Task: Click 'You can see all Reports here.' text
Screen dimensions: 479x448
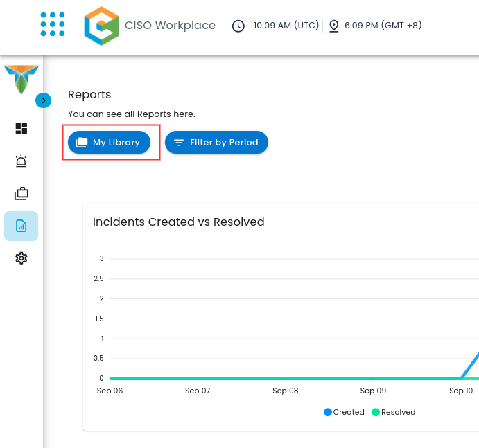Action: click(132, 114)
